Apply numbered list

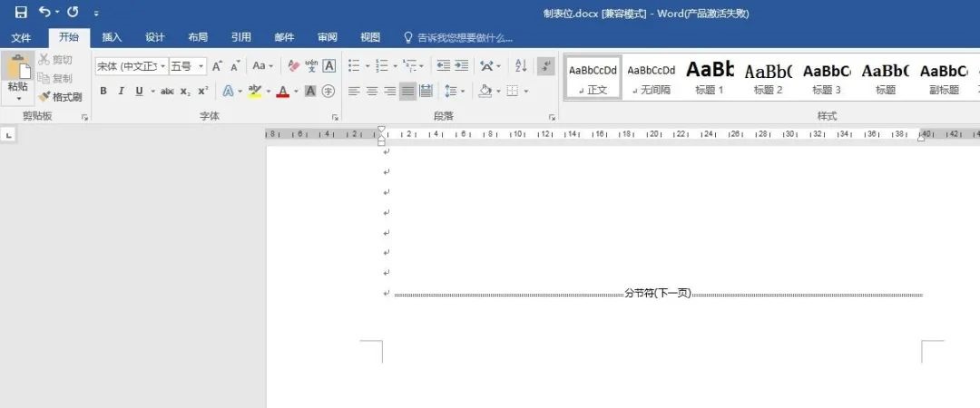[x=381, y=65]
